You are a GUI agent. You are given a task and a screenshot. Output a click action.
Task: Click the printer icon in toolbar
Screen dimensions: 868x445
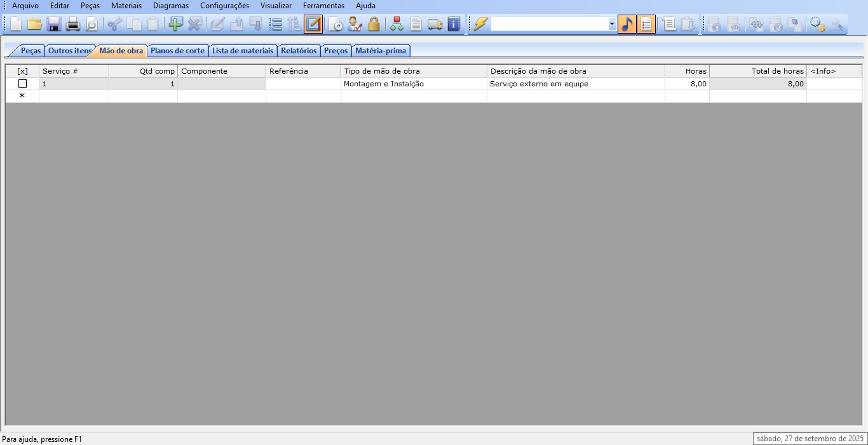click(x=73, y=25)
